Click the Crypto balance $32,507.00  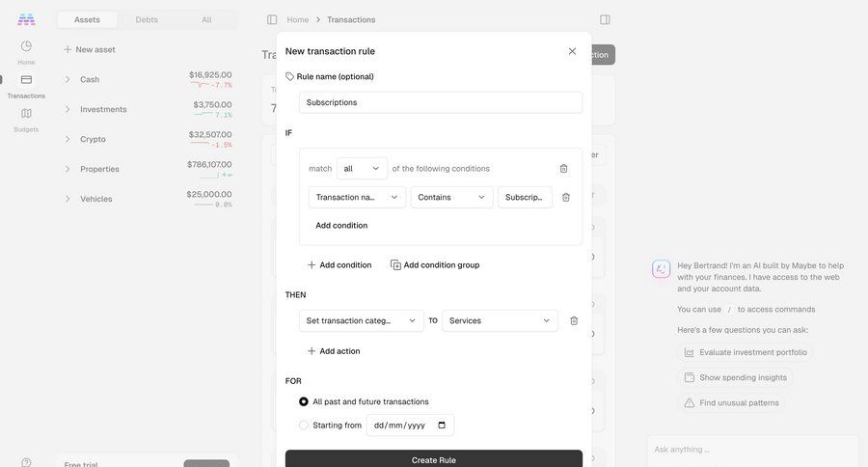pos(210,135)
